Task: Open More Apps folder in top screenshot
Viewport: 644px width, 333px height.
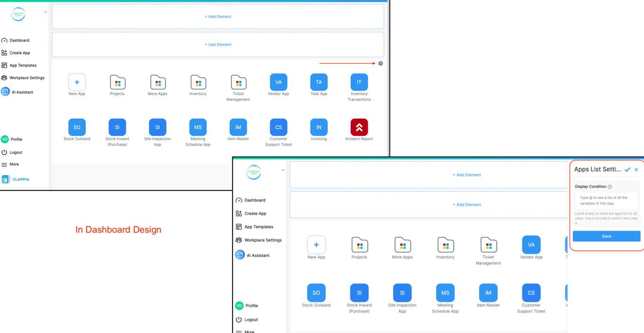Action: click(157, 82)
